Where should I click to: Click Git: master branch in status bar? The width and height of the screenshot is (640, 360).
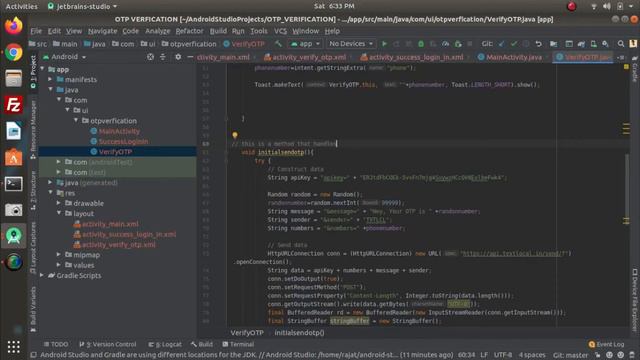tap(571, 355)
